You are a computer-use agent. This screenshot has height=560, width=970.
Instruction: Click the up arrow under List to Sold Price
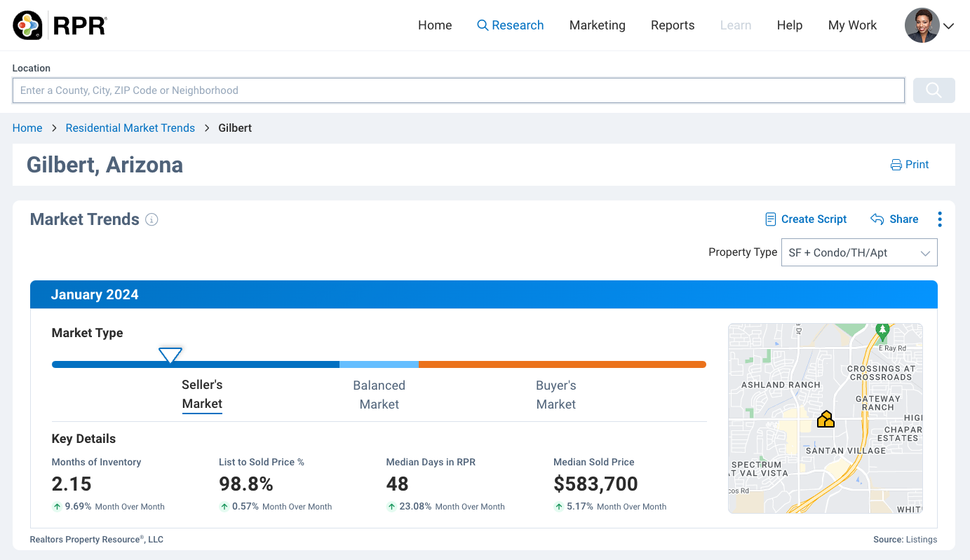click(x=224, y=507)
